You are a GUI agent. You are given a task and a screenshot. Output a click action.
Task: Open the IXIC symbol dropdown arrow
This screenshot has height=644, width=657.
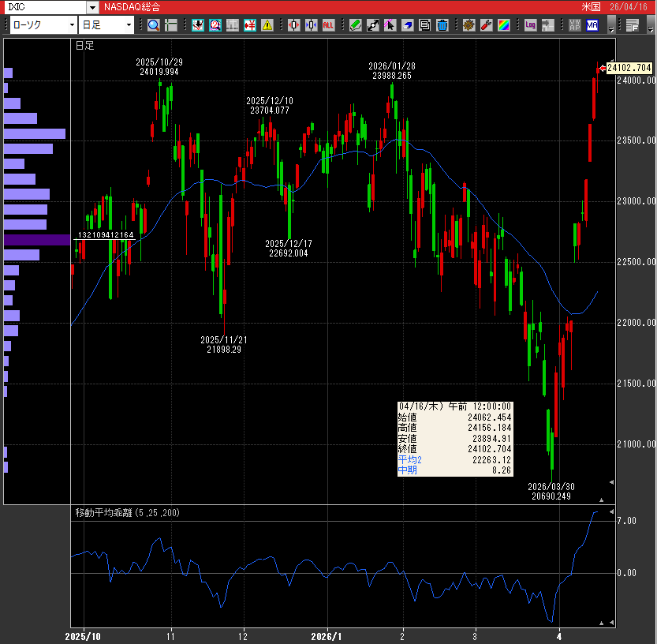point(92,7)
